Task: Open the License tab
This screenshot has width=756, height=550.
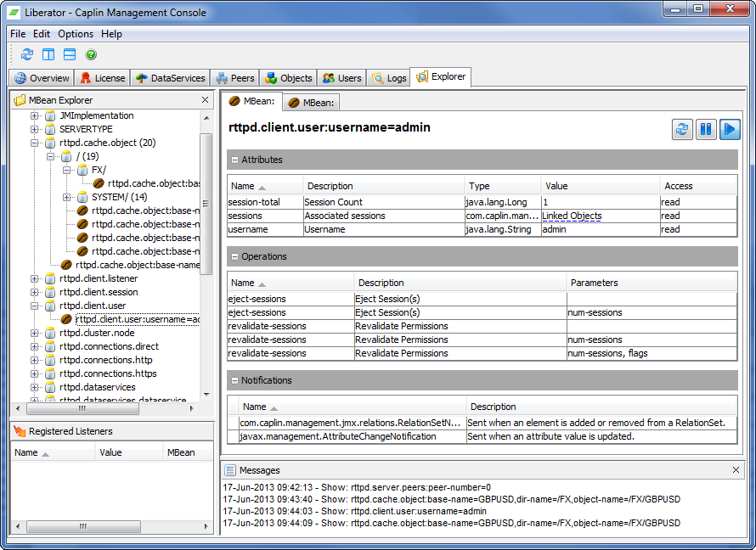Action: tap(103, 78)
